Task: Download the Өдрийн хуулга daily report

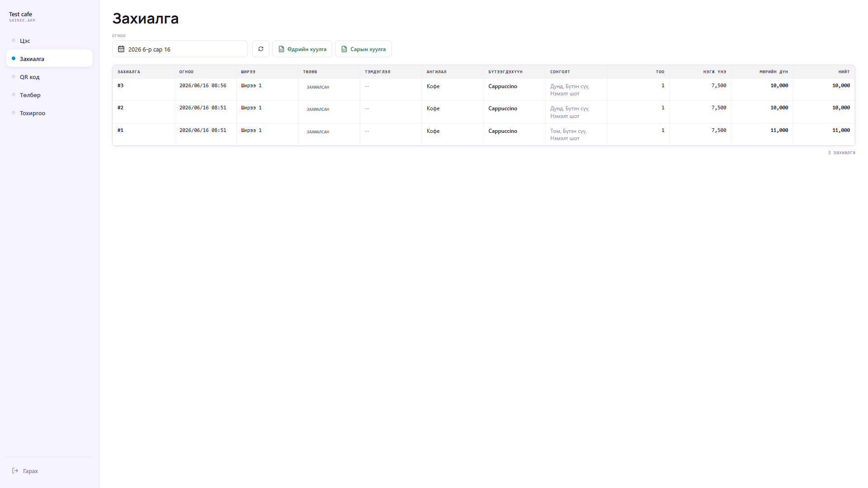Action: click(x=302, y=49)
